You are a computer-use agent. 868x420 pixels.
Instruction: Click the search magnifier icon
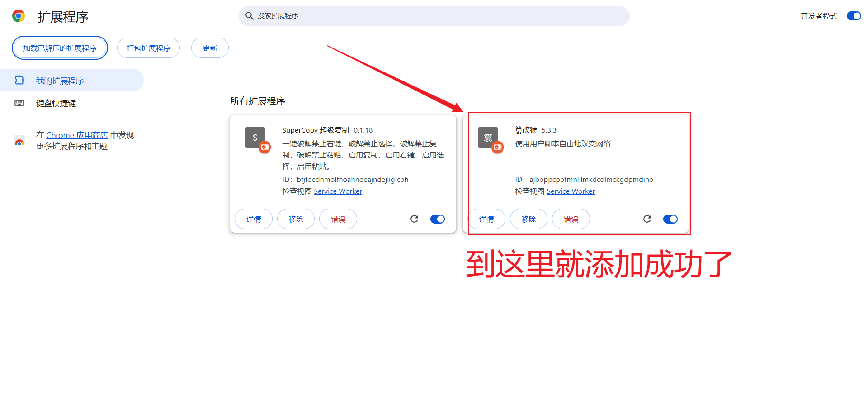(249, 16)
